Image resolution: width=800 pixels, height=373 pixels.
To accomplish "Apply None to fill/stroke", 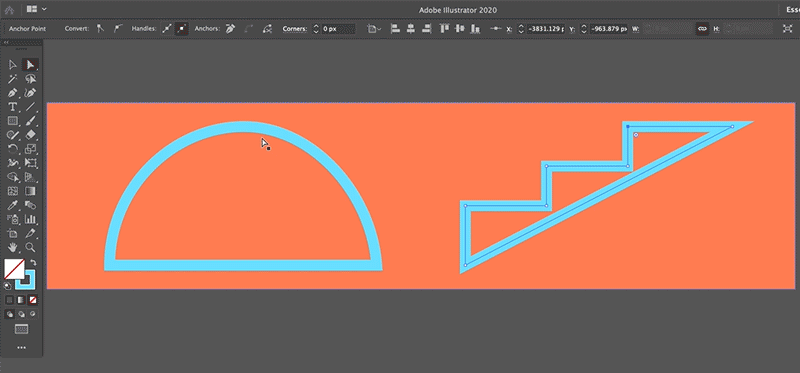I will click(x=33, y=300).
